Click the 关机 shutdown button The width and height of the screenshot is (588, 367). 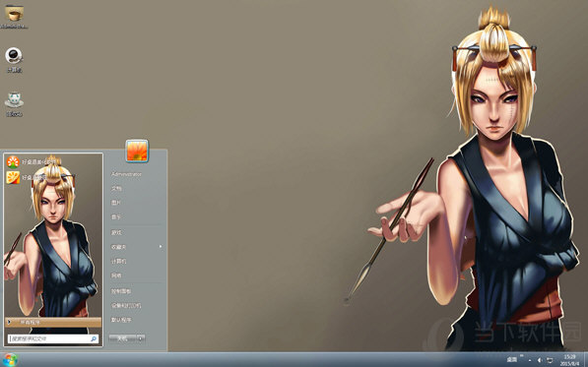(x=123, y=338)
